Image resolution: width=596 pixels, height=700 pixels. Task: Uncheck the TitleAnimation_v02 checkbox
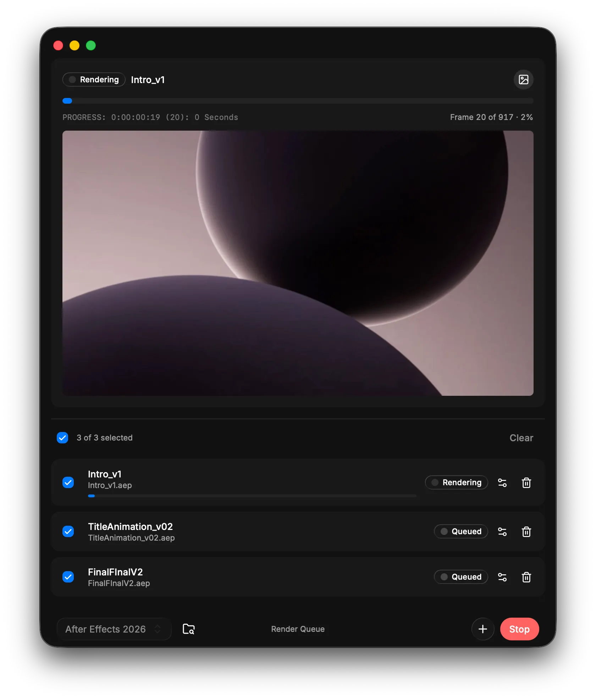point(68,531)
